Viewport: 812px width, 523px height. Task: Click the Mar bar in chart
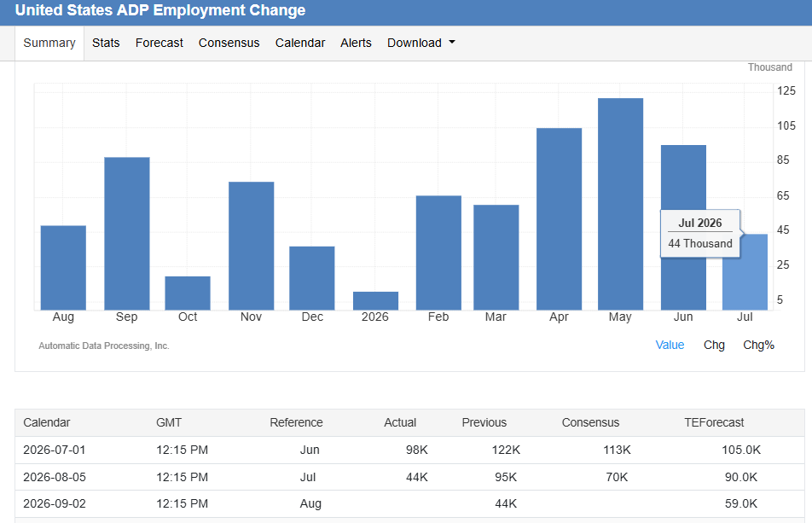point(496,258)
